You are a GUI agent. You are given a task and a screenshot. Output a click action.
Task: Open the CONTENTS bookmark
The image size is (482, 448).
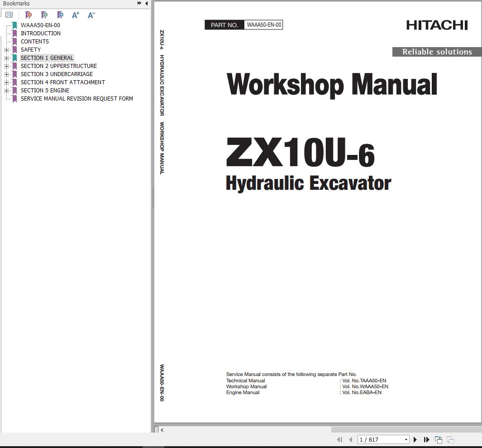[35, 42]
